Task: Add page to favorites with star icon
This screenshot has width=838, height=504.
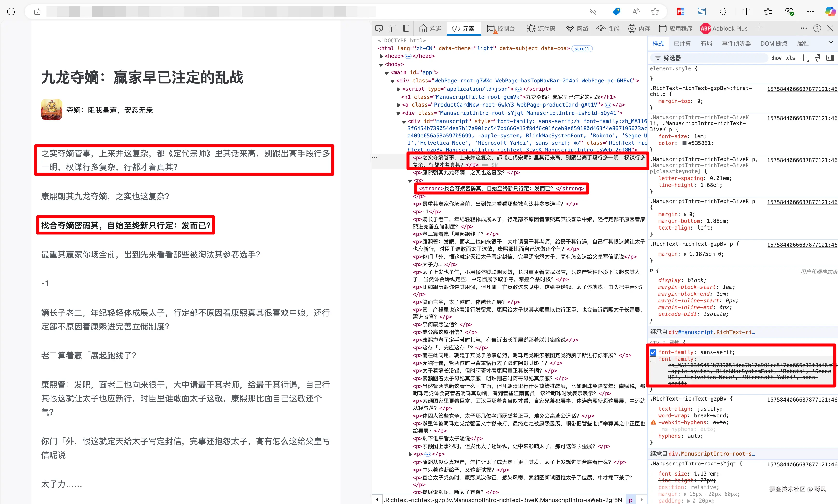Action: pyautogui.click(x=655, y=12)
